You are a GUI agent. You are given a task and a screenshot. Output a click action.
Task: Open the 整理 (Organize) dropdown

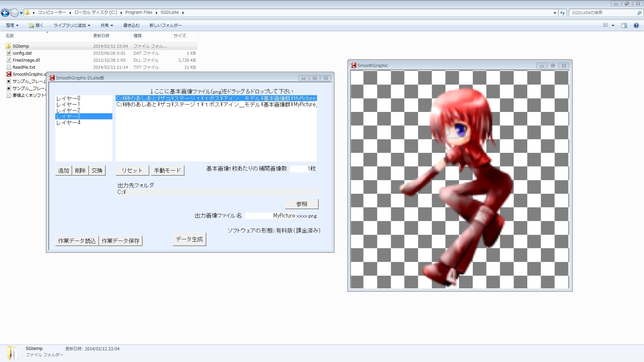click(x=11, y=25)
